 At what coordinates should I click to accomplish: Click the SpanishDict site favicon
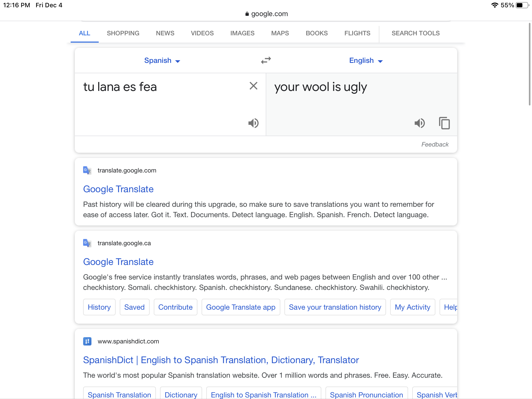pyautogui.click(x=87, y=341)
